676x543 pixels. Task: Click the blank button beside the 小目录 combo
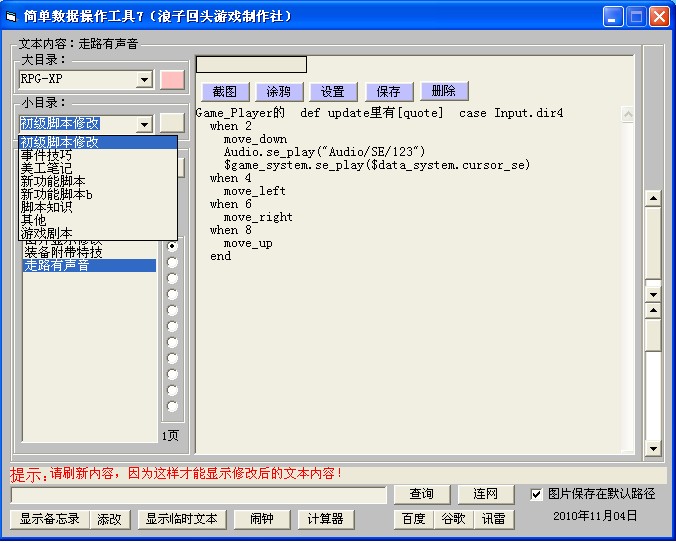click(x=172, y=123)
